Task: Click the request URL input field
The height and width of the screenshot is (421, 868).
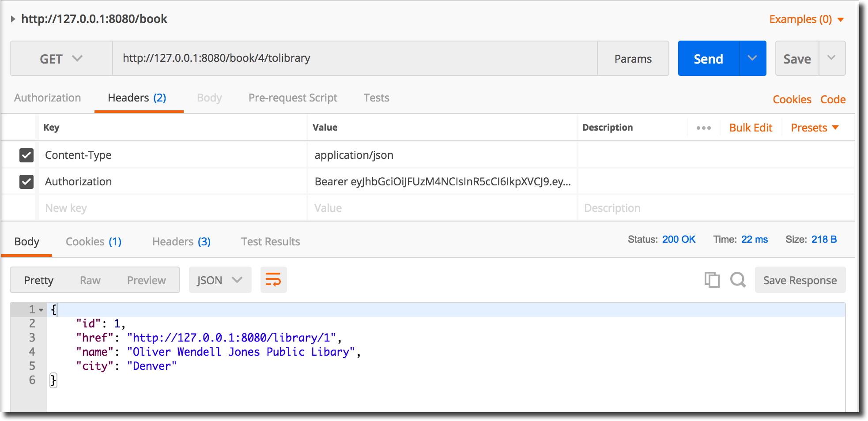Action: click(355, 58)
